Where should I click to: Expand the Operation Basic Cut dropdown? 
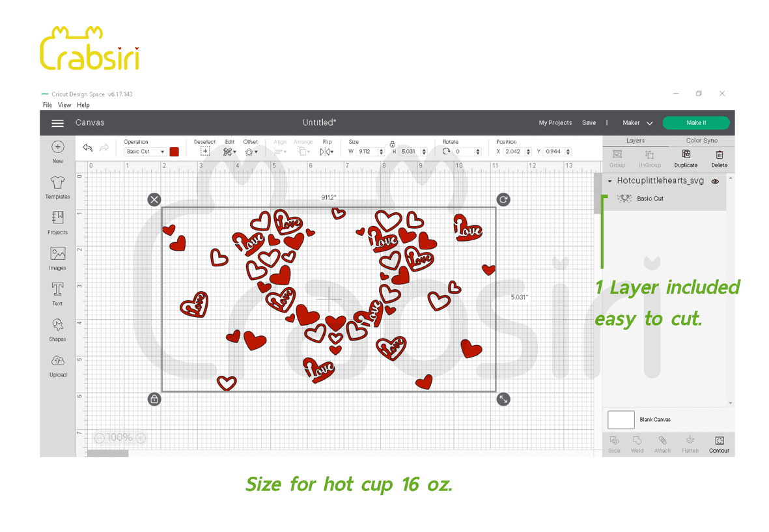[145, 152]
